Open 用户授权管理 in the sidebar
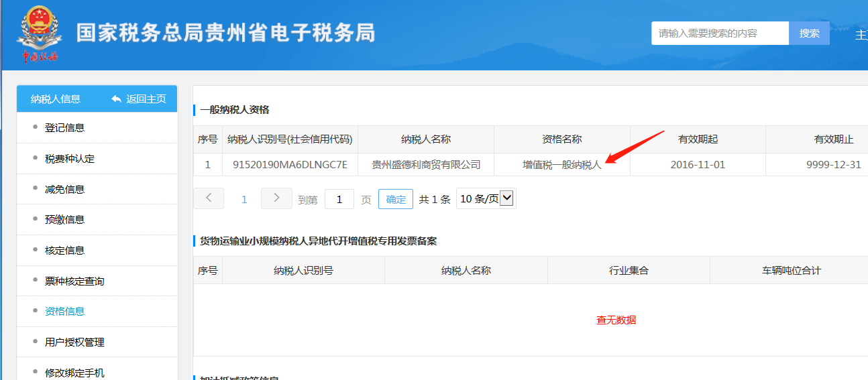The height and width of the screenshot is (380, 868). point(74,342)
